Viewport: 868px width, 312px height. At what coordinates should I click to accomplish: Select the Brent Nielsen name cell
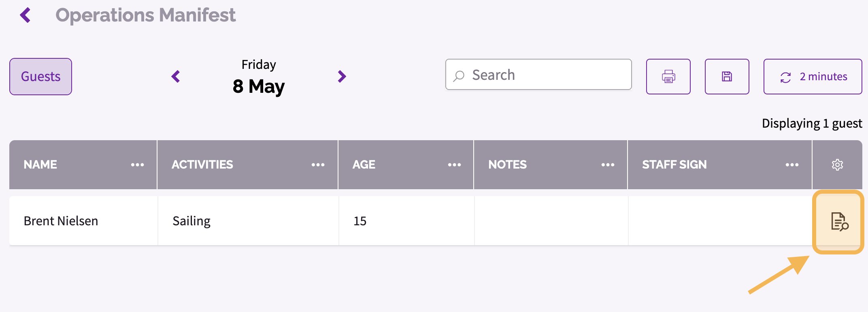83,221
